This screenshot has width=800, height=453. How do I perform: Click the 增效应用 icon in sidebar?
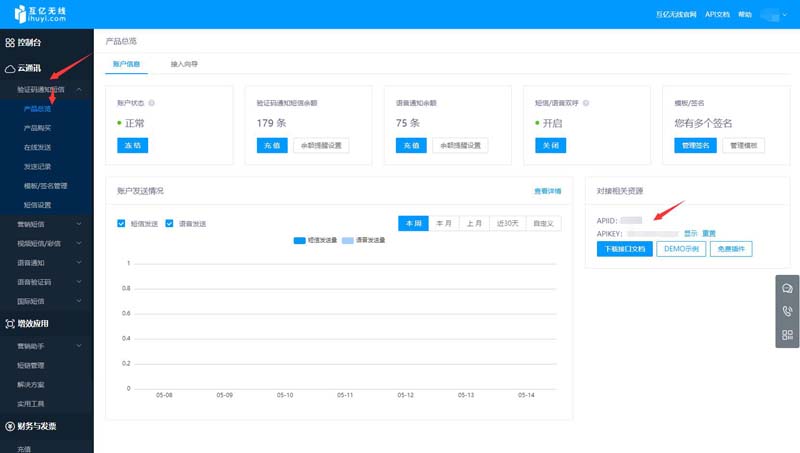tap(10, 324)
